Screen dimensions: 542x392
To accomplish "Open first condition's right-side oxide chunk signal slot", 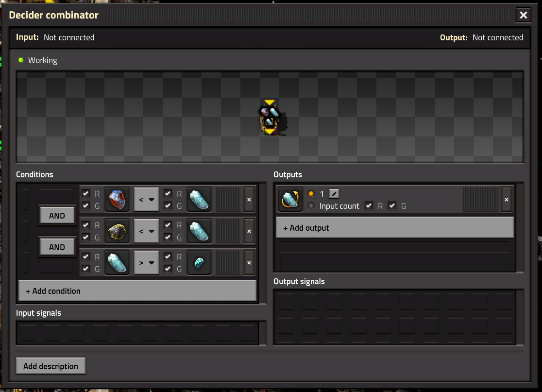I will (x=199, y=200).
